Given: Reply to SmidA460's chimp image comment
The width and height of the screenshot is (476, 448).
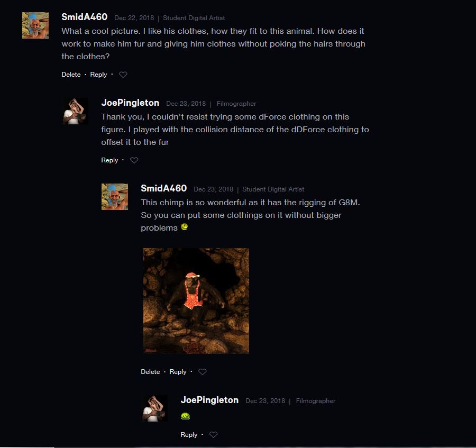Looking at the screenshot, I should point(178,371).
